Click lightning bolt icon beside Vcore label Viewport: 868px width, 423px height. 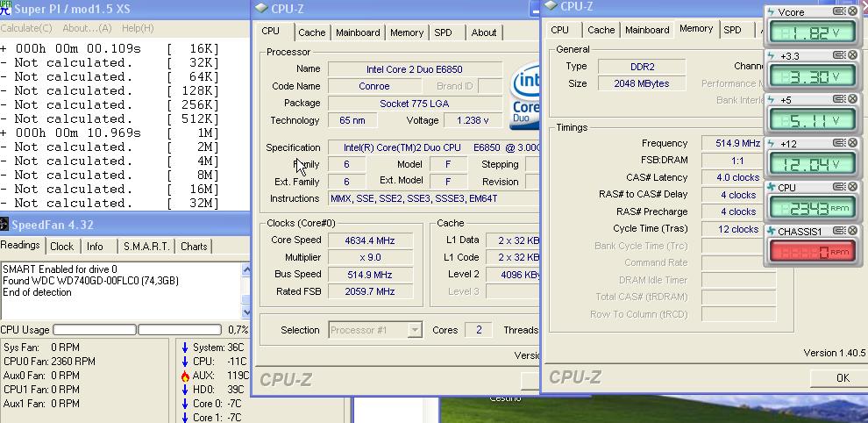point(772,11)
